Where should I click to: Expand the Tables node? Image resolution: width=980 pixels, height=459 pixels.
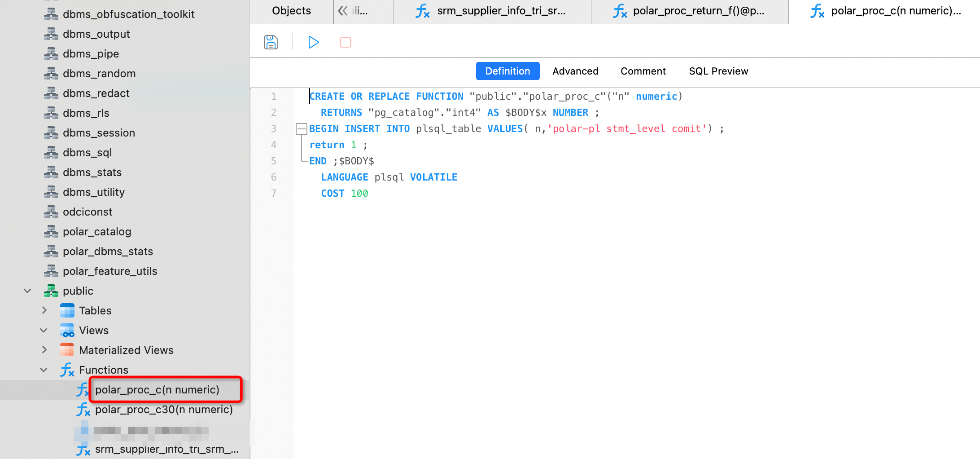[x=44, y=310]
